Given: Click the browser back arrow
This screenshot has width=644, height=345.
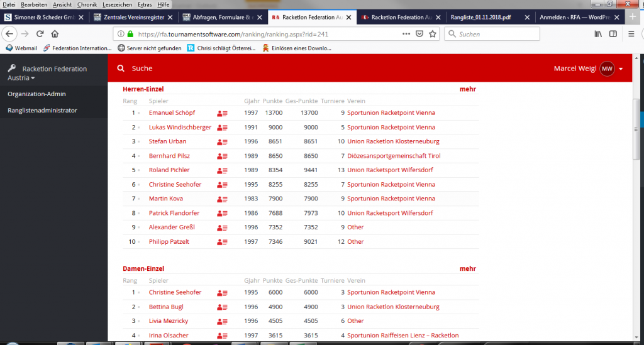Looking at the screenshot, I should 9,34.
